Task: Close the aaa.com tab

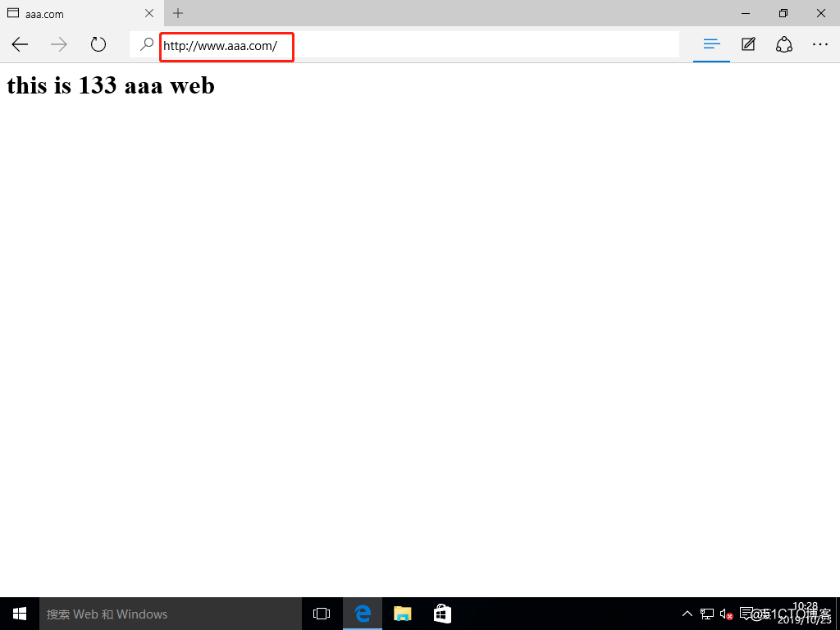Action: (x=149, y=13)
